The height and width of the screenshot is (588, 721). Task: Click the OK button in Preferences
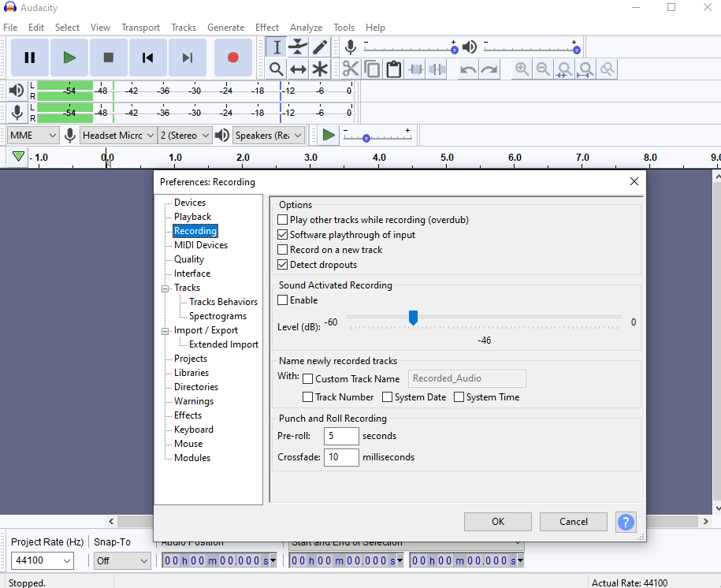point(497,522)
